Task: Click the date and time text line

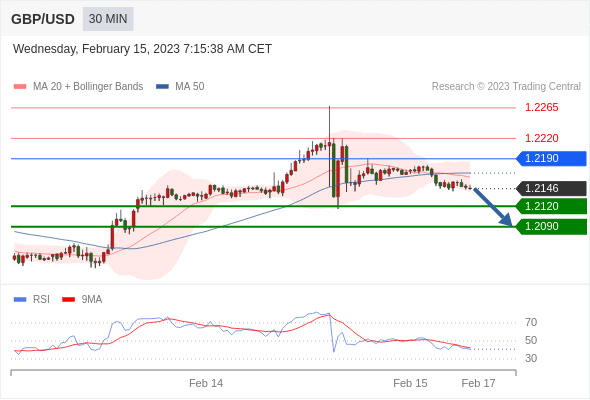Action: click(x=142, y=49)
